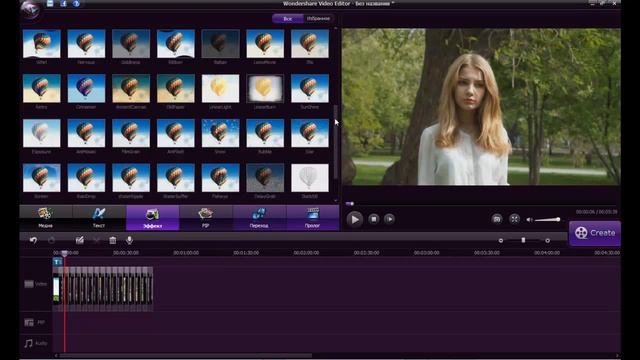
Task: Click the effects panel vertical scrollbar
Action: pyautogui.click(x=336, y=141)
